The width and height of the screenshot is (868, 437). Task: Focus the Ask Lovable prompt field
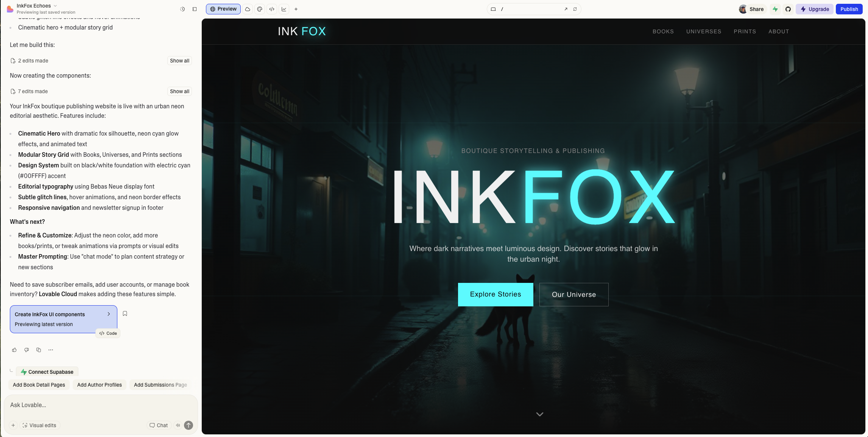tap(101, 405)
